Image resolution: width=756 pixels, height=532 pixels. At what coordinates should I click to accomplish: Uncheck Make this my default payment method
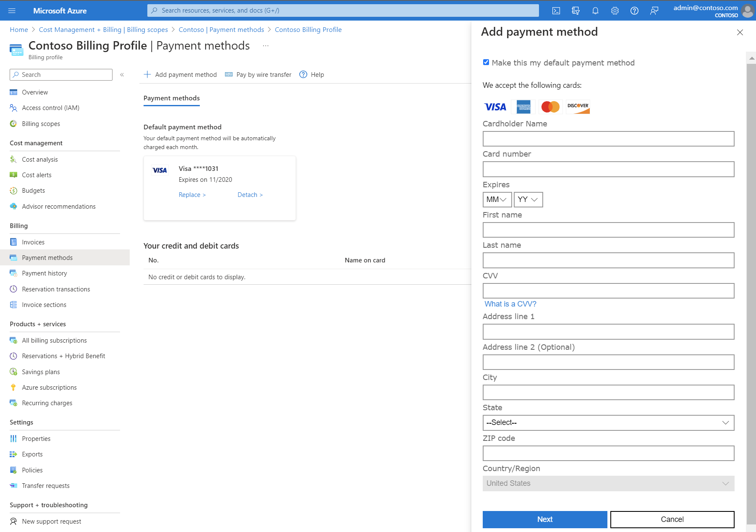pos(486,62)
